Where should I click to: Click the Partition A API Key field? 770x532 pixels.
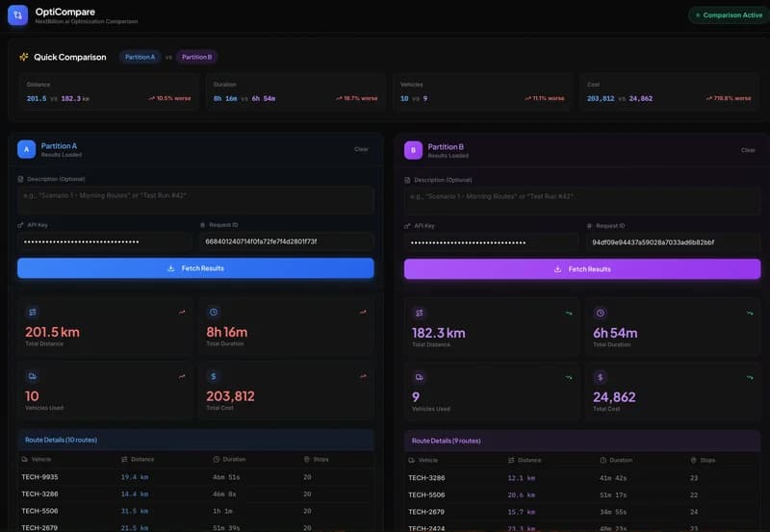(x=104, y=241)
